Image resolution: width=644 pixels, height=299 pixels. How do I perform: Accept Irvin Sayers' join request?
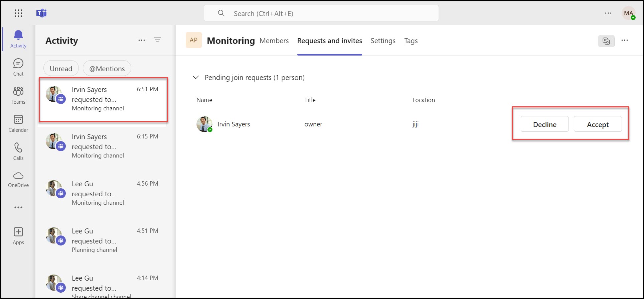click(x=598, y=124)
